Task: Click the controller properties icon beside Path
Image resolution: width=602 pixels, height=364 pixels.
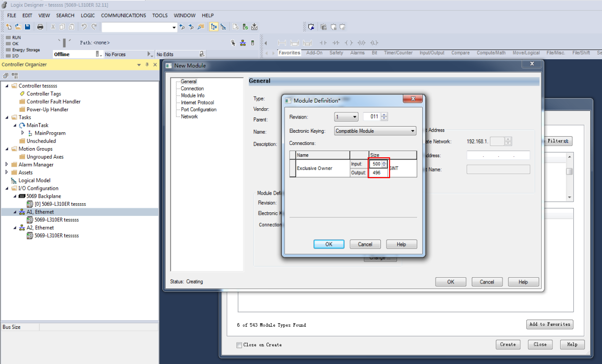Action: [252, 43]
